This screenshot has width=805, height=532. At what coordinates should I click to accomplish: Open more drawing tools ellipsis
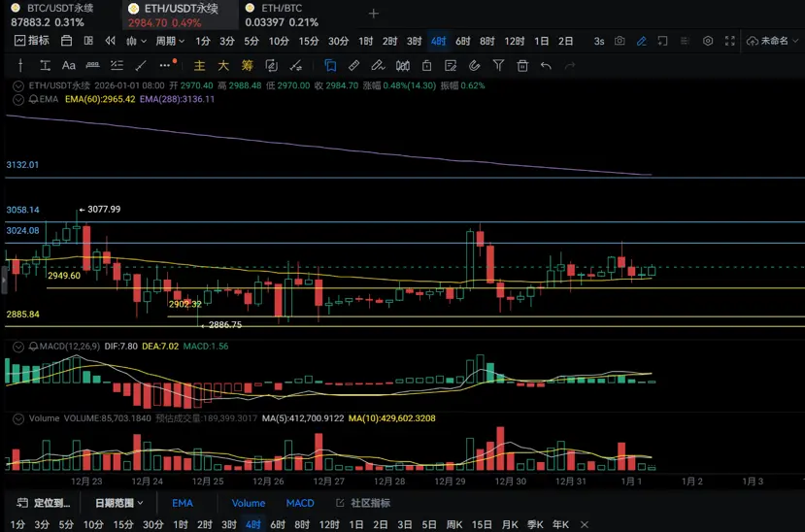click(x=165, y=65)
